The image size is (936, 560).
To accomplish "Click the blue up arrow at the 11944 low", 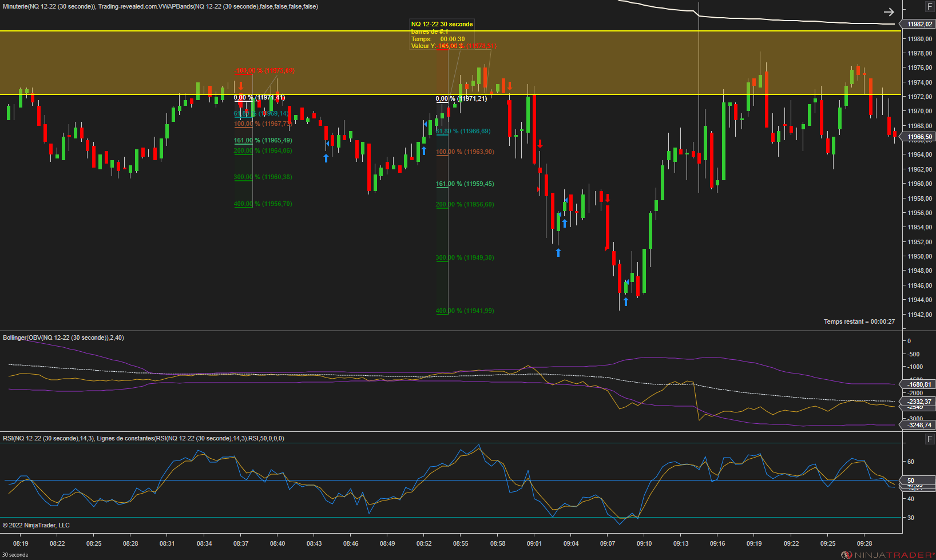I will (x=626, y=301).
